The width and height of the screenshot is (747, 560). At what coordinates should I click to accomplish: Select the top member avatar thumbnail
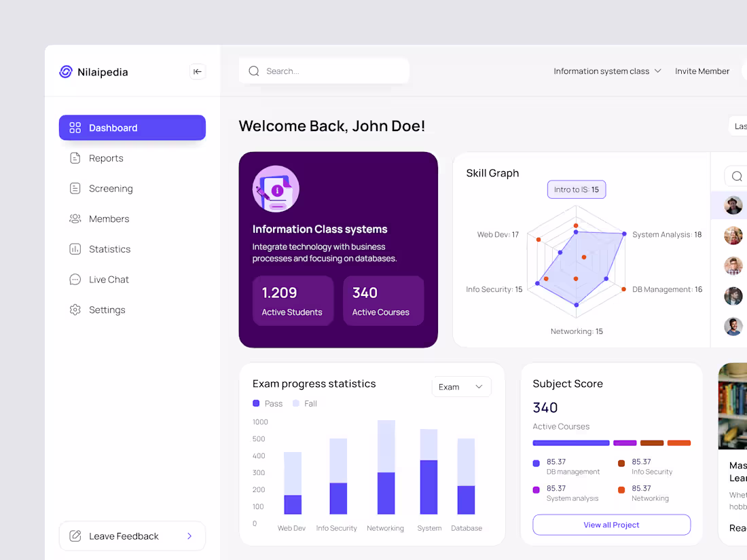pyautogui.click(x=733, y=205)
